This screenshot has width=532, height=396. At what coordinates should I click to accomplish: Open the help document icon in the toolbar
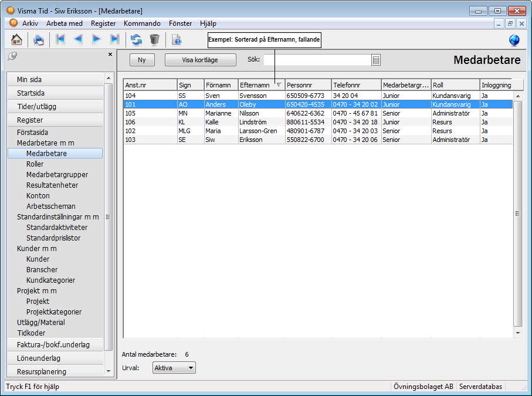click(x=176, y=39)
